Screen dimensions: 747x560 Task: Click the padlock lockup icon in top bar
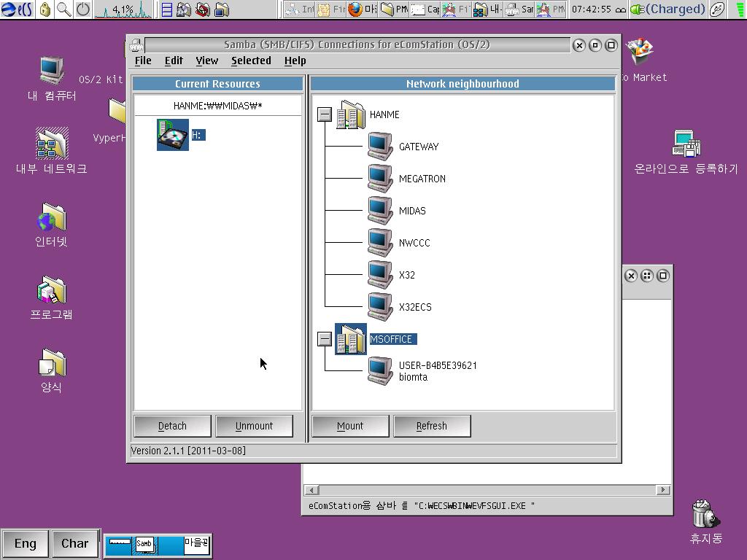click(45, 9)
